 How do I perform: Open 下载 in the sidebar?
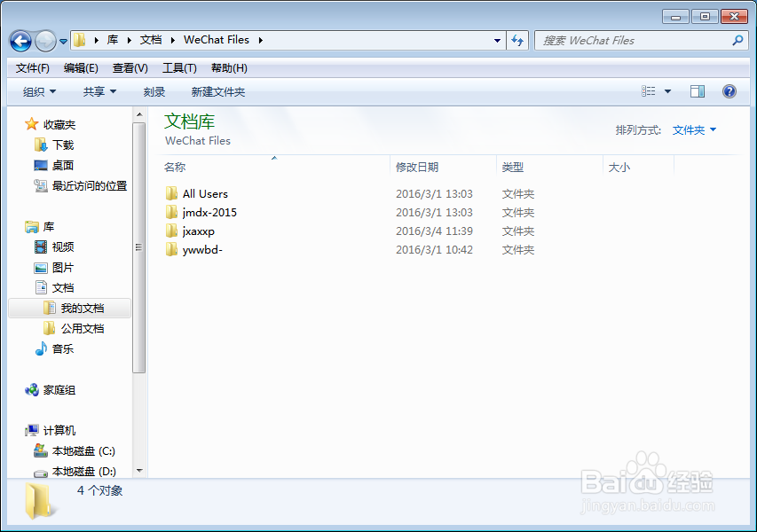[54, 145]
